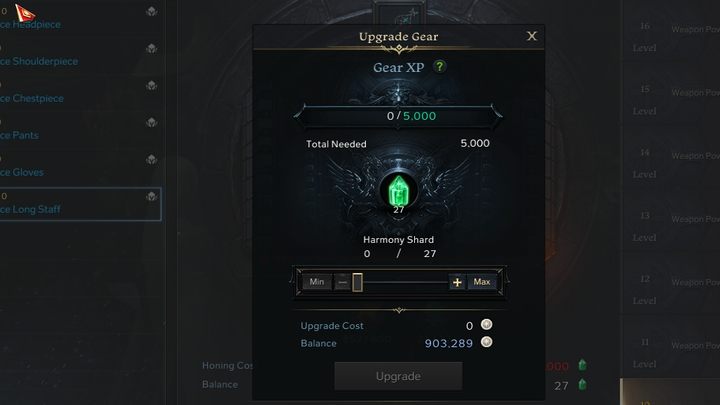Click the silver coin next to Upgrade Cost

(x=487, y=325)
